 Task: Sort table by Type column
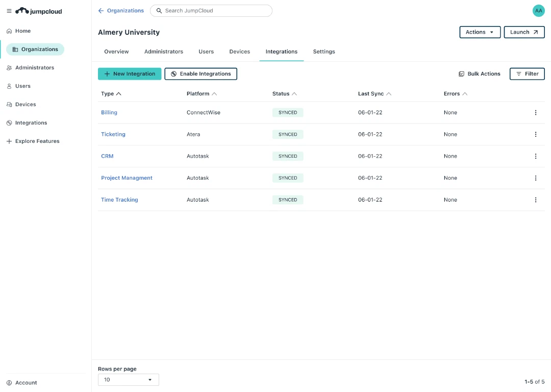tap(111, 93)
